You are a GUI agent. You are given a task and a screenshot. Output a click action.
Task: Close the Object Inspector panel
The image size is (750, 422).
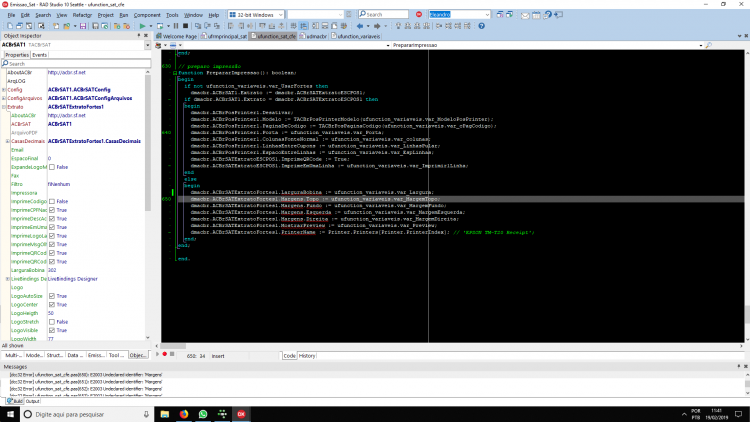[x=146, y=36]
